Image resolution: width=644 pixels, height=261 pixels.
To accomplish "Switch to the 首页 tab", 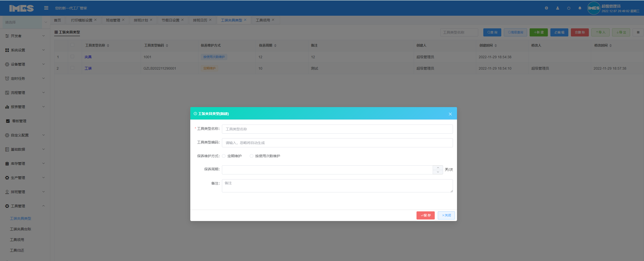I will 57,20.
